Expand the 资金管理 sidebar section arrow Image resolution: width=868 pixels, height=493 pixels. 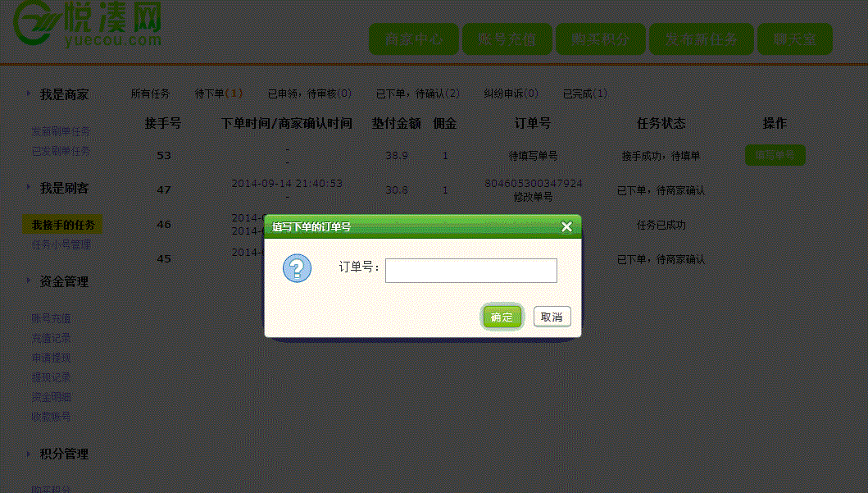tap(29, 281)
